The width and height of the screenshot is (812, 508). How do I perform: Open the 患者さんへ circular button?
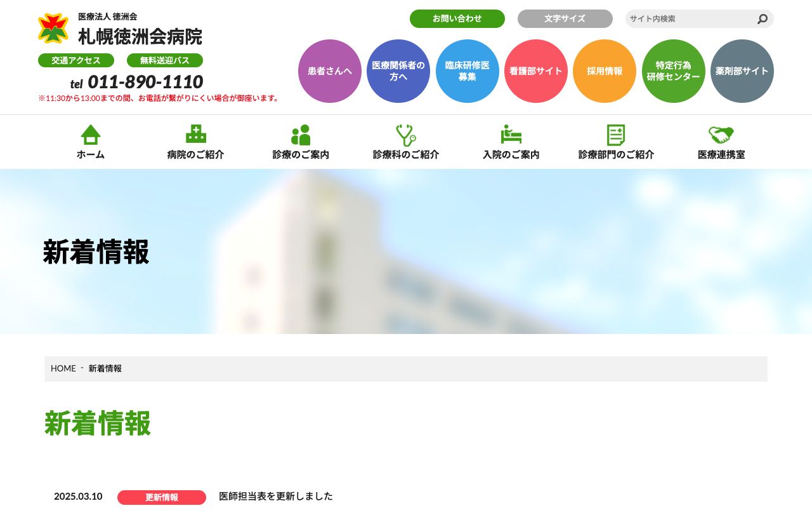click(329, 71)
